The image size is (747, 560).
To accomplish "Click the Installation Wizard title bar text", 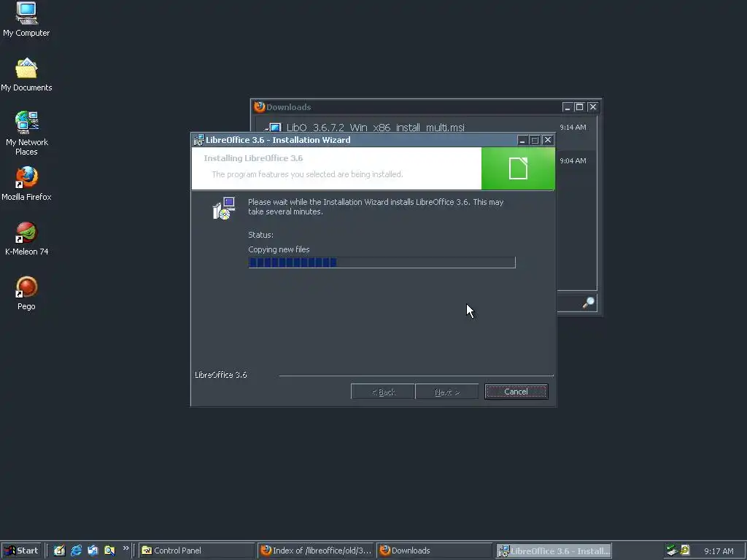I will coord(278,140).
